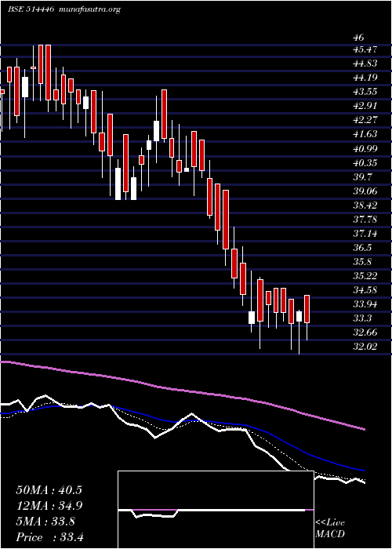The image size is (392, 549).
Task: Click the 32.02 price level label
Action: pos(365,347)
